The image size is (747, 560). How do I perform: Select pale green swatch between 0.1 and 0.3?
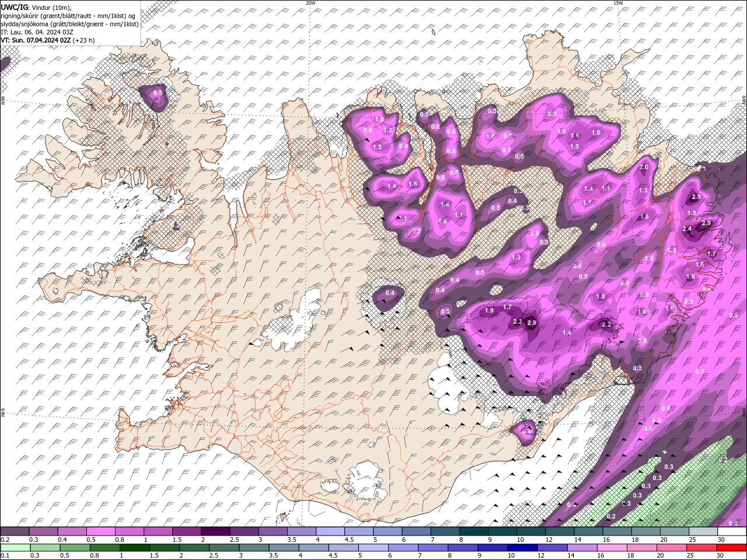(x=15, y=547)
